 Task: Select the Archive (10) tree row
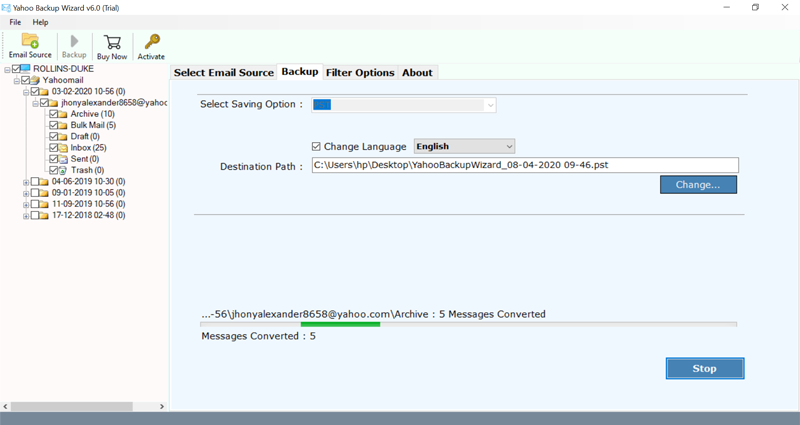(92, 114)
